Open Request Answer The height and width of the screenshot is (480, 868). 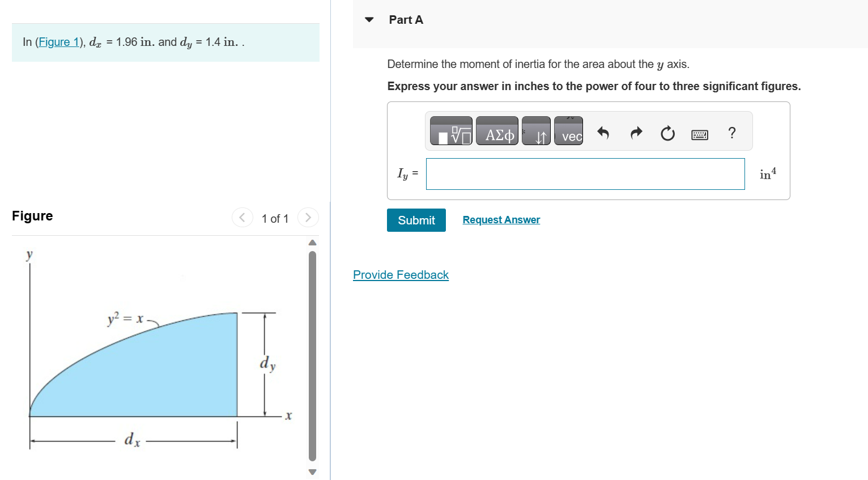tap(501, 220)
